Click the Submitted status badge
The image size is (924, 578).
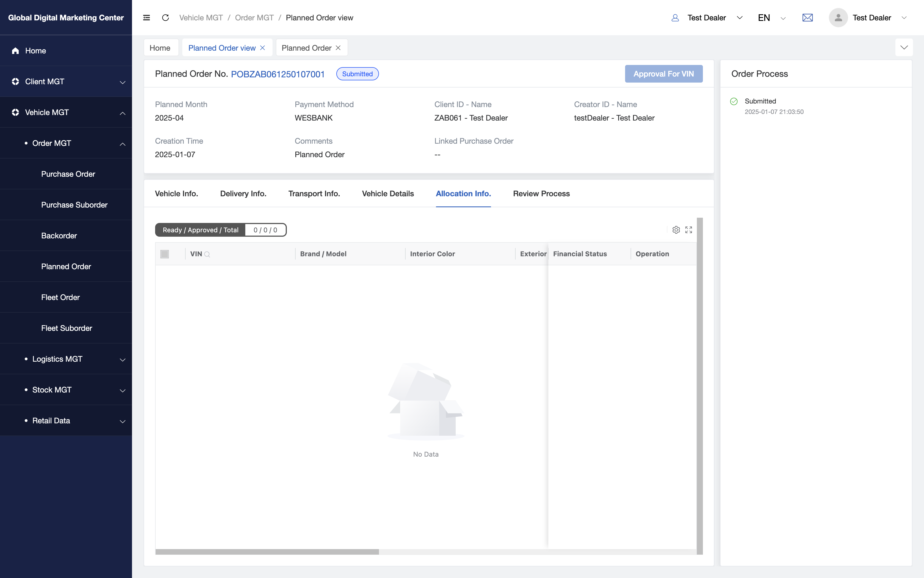(x=358, y=74)
